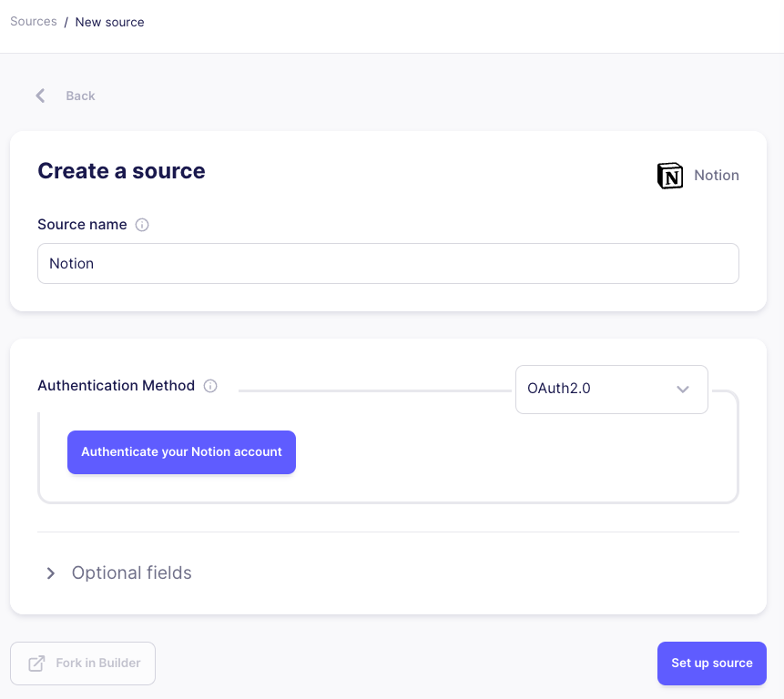Click the back arrow chevron icon
This screenshot has width=784, height=699.
[x=40, y=96]
